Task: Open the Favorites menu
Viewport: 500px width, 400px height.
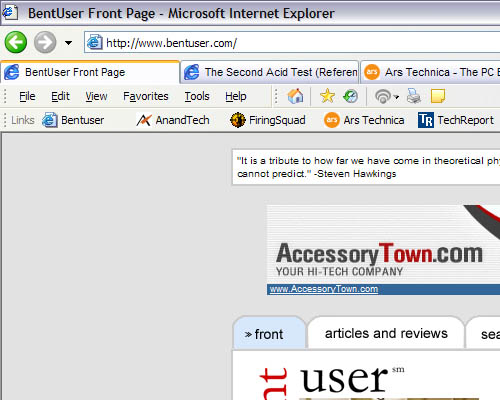Action: click(x=146, y=96)
